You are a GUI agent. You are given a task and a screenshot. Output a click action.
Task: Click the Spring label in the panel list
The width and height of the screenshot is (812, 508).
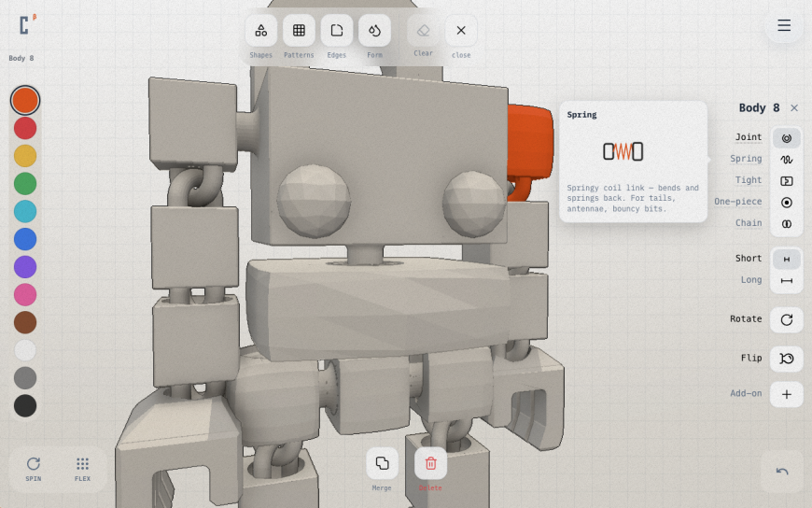pos(746,159)
